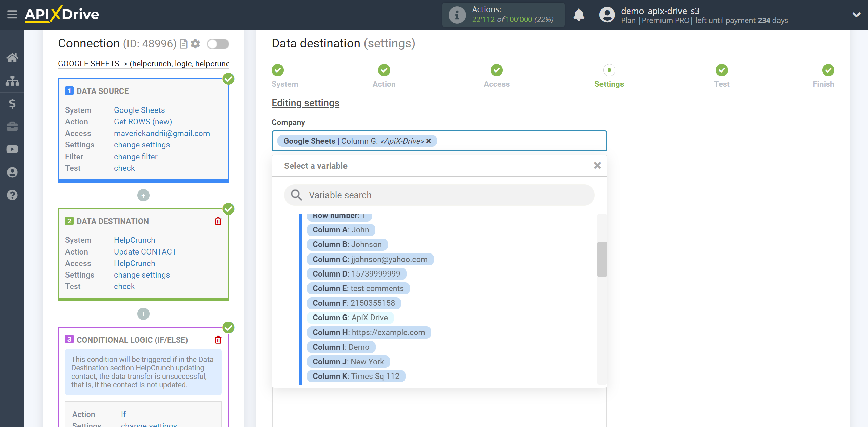Add a step after Data Source

[x=143, y=196]
